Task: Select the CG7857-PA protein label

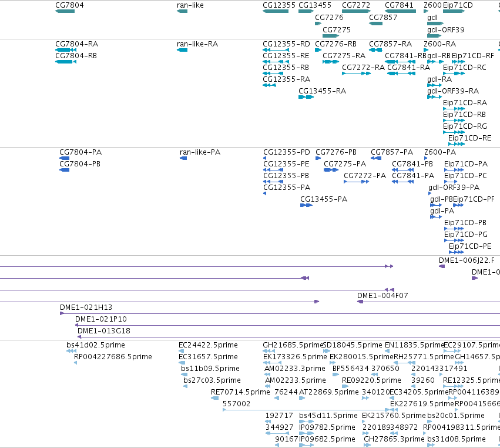Action: (x=391, y=152)
